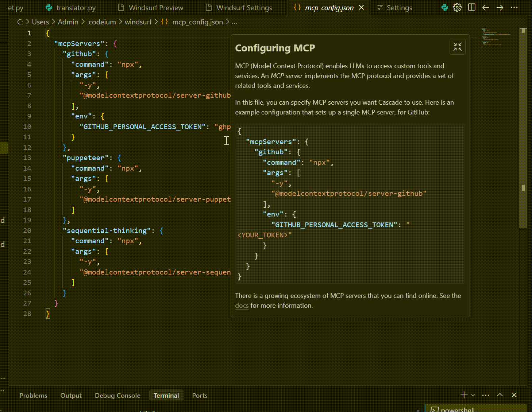The width and height of the screenshot is (532, 412).
Task: Navigate back with the left arrow icon
Action: tap(485, 8)
